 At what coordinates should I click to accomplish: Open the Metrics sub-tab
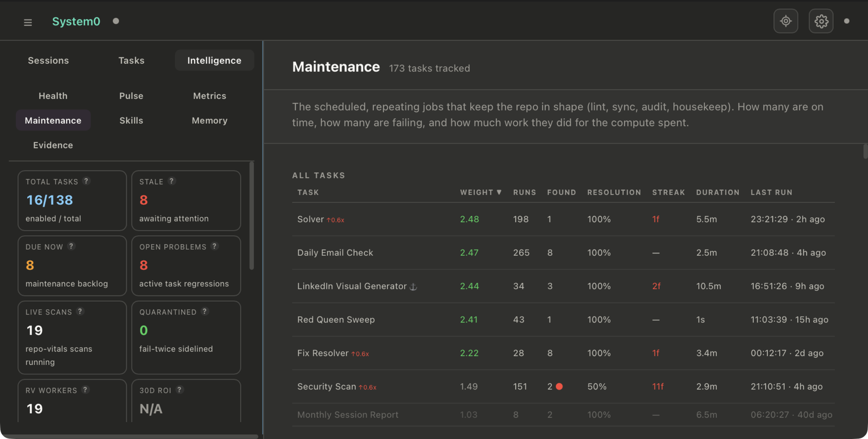tap(209, 95)
